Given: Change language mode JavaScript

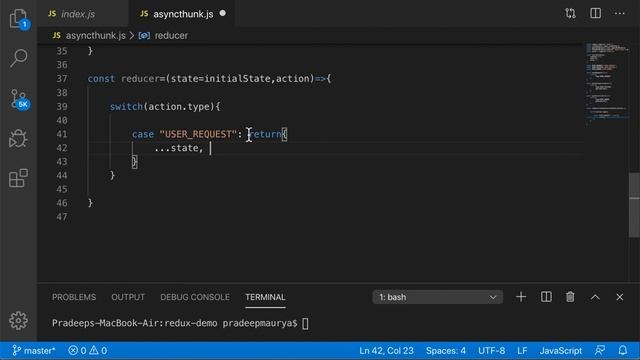Looking at the screenshot, I should (x=560, y=350).
